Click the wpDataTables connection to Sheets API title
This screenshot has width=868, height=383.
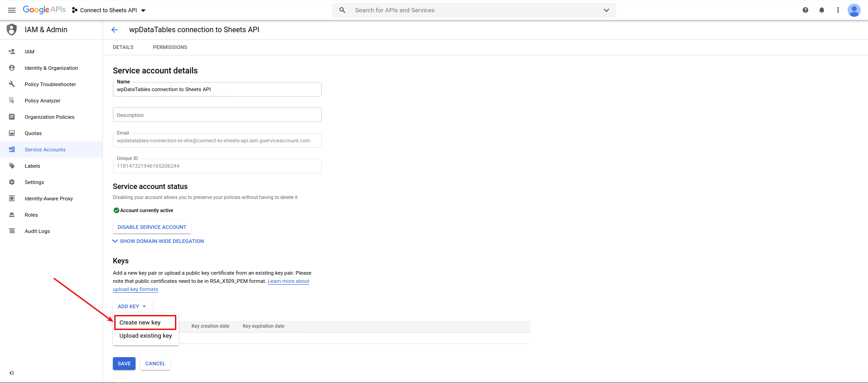point(194,29)
